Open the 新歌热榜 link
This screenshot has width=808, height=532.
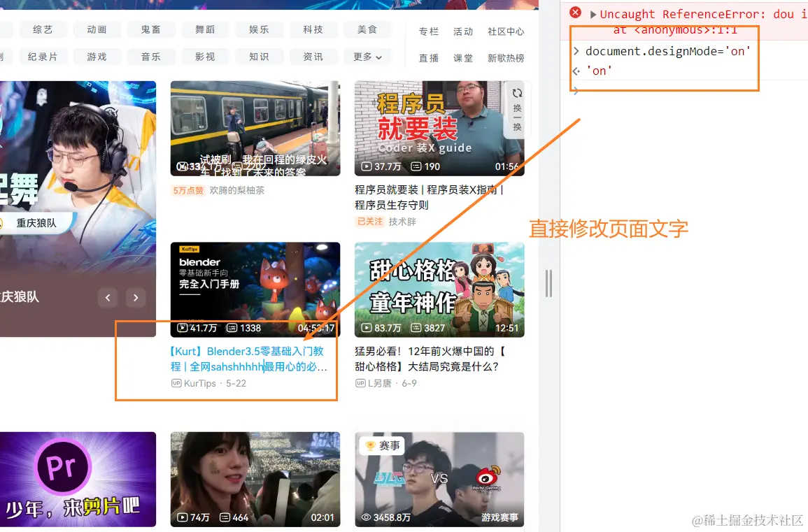(x=506, y=58)
